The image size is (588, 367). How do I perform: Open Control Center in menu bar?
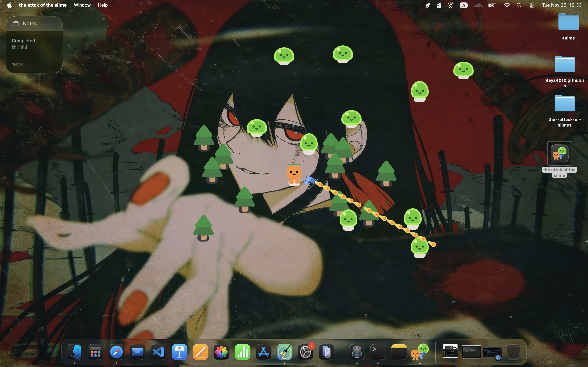tap(532, 5)
